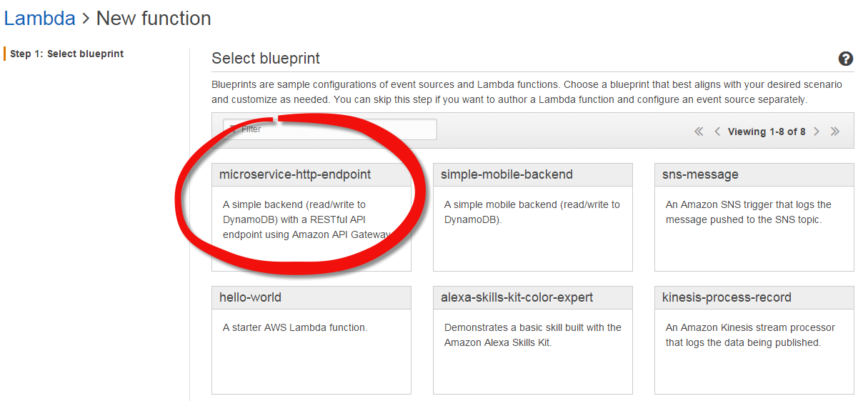Select Step 1: Select blueprint
Viewport: 868px width, 401px height.
coord(67,54)
